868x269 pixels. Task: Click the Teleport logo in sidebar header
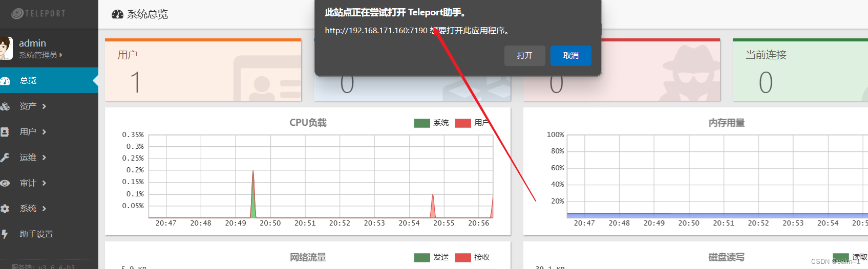38,14
